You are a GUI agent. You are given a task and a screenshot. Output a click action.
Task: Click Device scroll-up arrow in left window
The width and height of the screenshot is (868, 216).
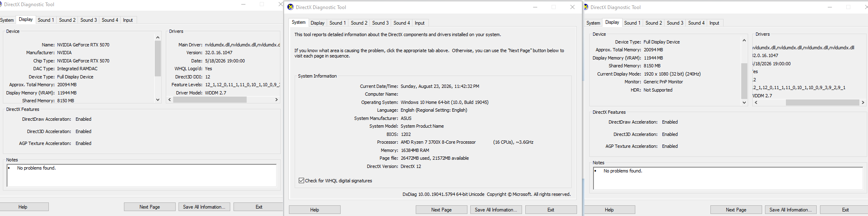tap(158, 37)
